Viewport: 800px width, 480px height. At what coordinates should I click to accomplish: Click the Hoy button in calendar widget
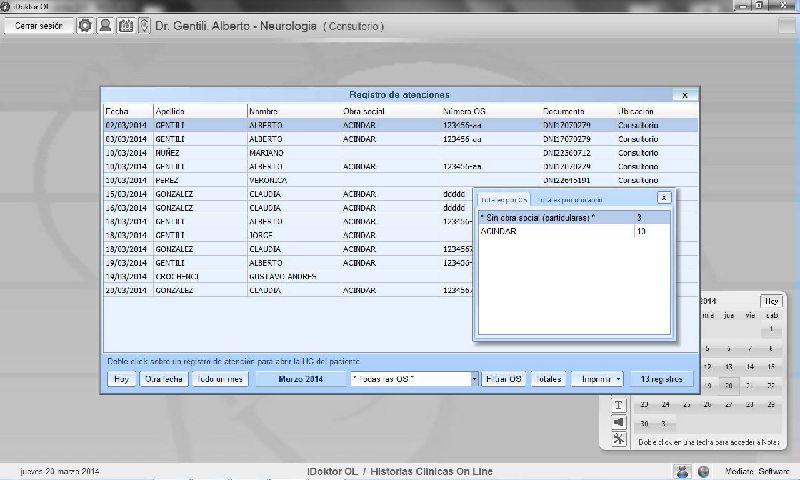(x=771, y=301)
